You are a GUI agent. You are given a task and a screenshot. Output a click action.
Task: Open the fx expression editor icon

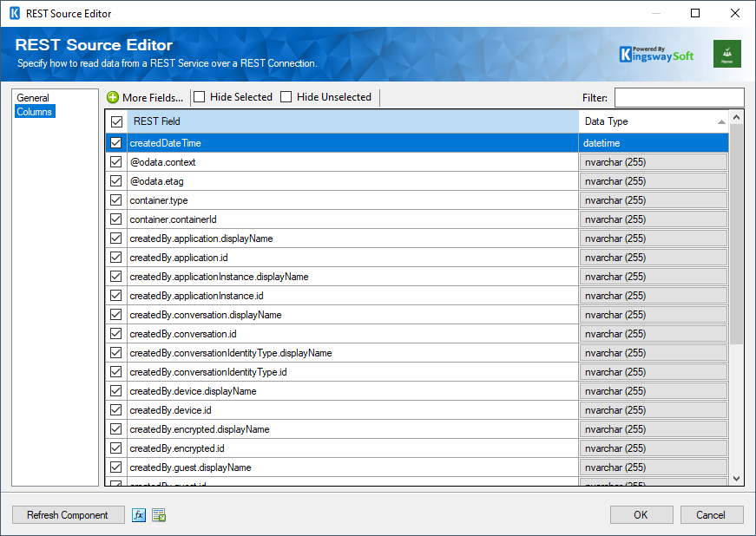[x=139, y=515]
